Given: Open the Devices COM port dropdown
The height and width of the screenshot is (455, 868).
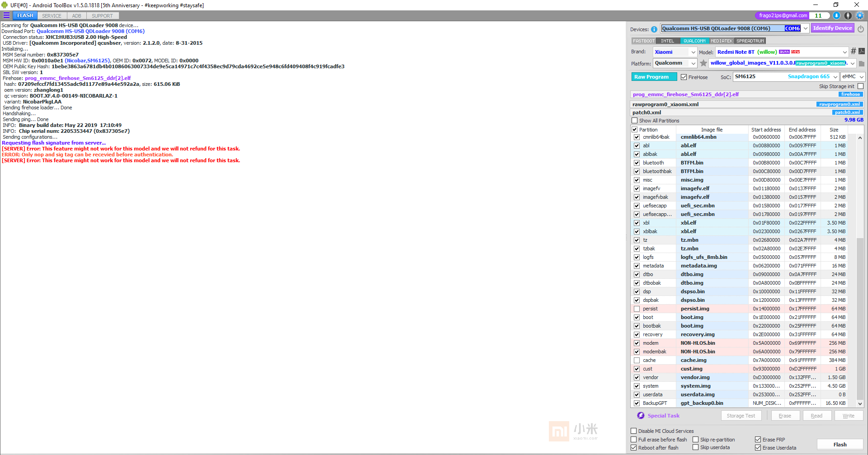Looking at the screenshot, I should tap(805, 28).
